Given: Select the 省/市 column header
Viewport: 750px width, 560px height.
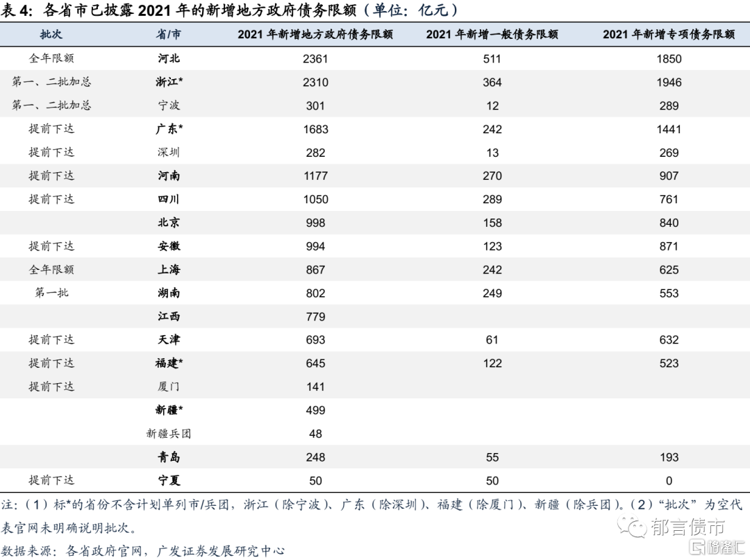Looking at the screenshot, I should pos(168,34).
